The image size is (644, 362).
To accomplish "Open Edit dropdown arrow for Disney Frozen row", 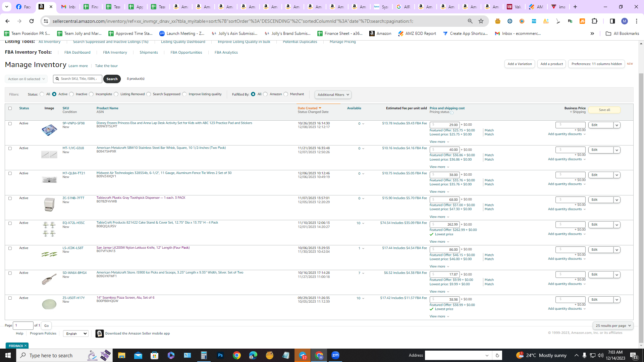I will pos(616,125).
